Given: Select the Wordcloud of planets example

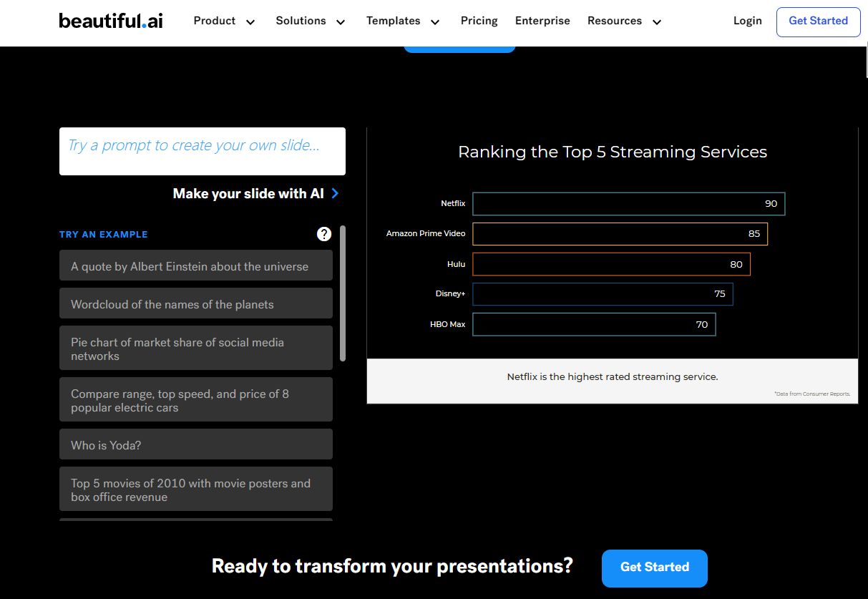Looking at the screenshot, I should (x=196, y=303).
